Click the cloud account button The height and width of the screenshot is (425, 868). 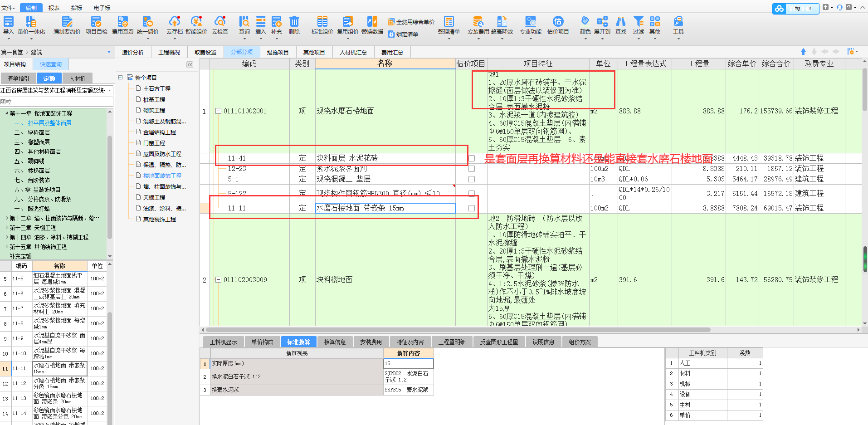[x=795, y=9]
